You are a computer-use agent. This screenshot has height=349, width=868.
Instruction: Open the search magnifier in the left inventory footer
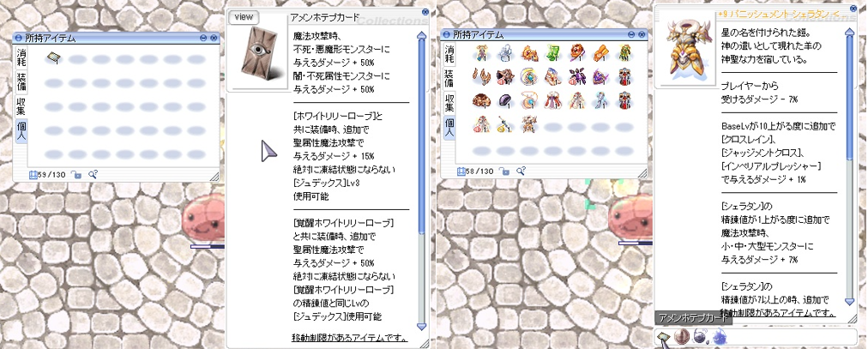tap(93, 175)
